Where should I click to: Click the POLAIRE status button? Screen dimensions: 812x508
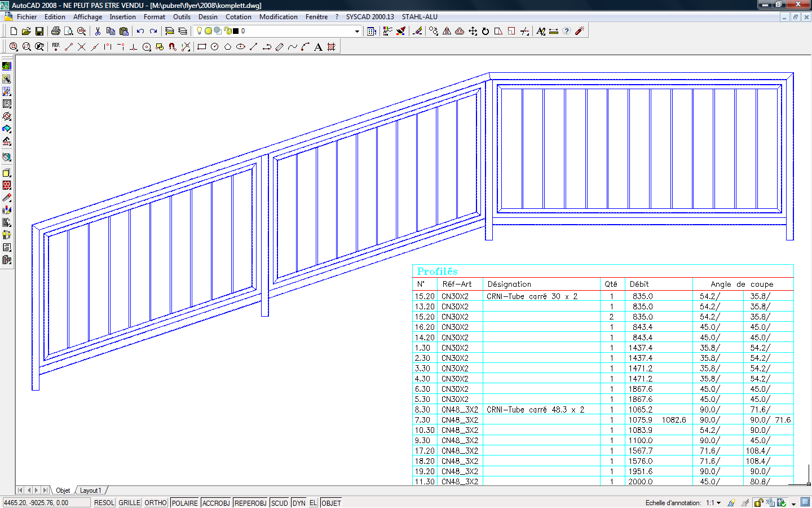[184, 503]
